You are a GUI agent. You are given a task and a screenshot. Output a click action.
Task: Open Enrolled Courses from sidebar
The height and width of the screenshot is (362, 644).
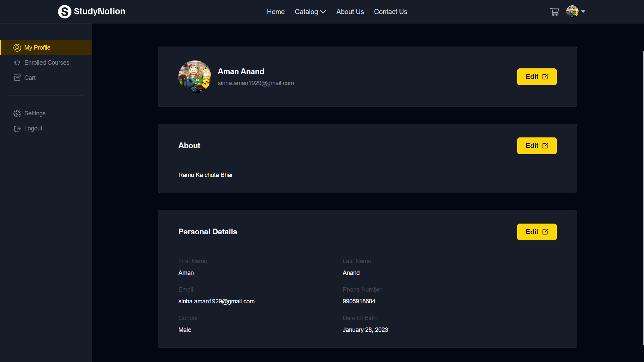pyautogui.click(x=47, y=63)
